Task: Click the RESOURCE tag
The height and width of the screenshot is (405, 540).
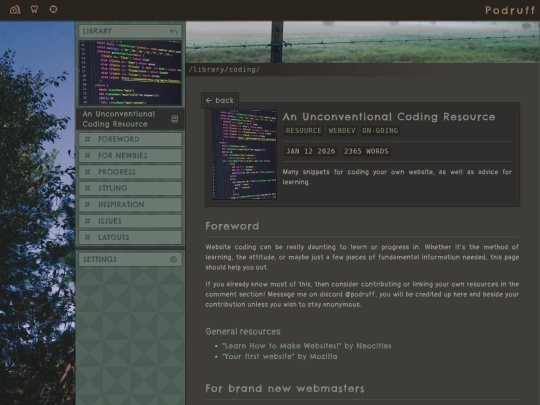Action: (x=303, y=131)
